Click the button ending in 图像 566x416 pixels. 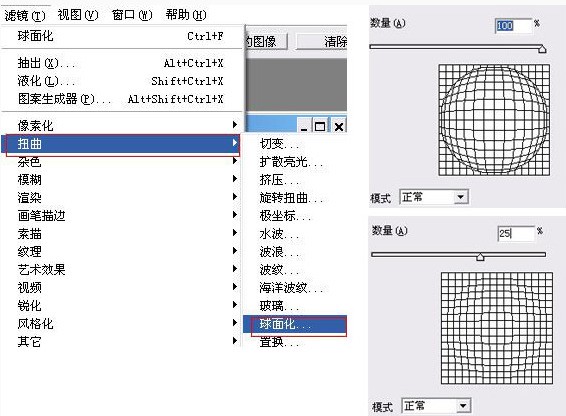[x=266, y=42]
